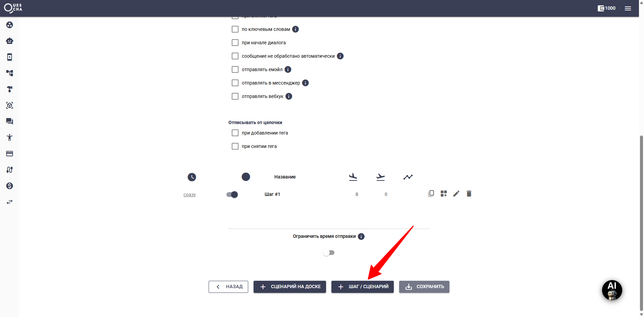
Task: Open the AI assistant robot bubble
Action: tap(612, 290)
